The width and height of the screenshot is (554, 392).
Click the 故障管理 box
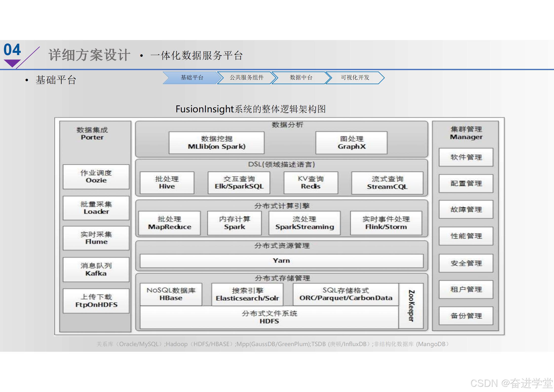pyautogui.click(x=466, y=209)
